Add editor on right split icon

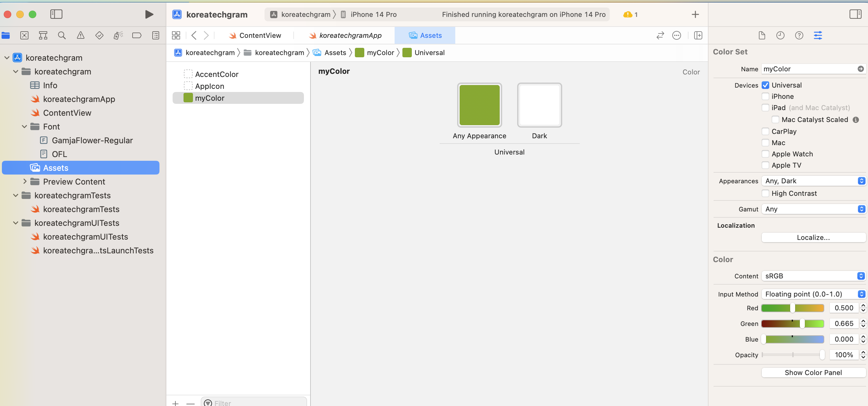(x=698, y=35)
